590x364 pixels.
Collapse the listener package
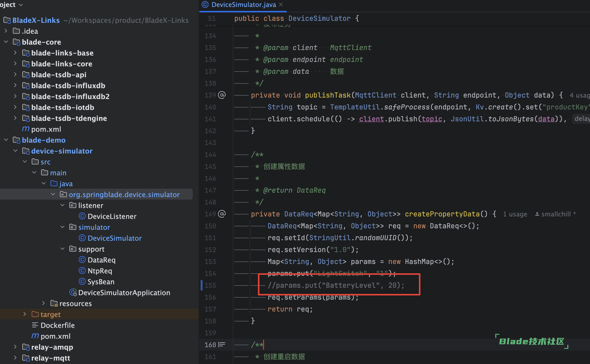[x=62, y=205]
